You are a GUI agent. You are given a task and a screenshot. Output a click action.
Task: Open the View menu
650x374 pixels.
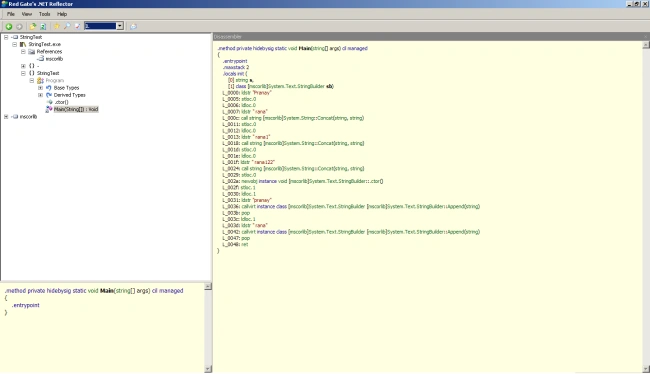[27, 14]
